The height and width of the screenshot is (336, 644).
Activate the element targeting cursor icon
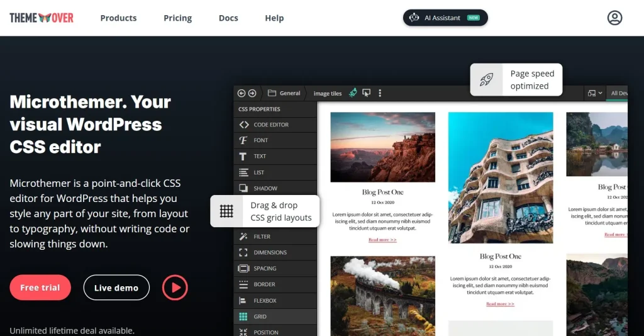pyautogui.click(x=367, y=93)
